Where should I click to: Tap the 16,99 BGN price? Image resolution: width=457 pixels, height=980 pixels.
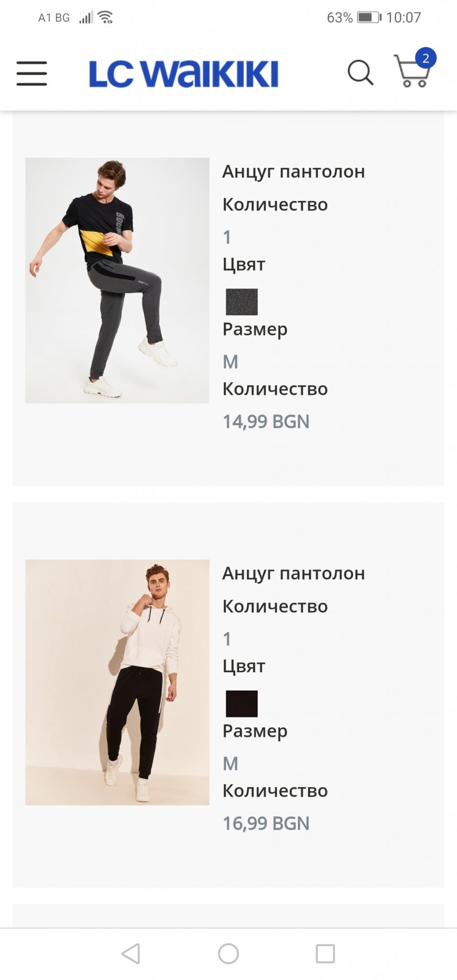(x=266, y=824)
